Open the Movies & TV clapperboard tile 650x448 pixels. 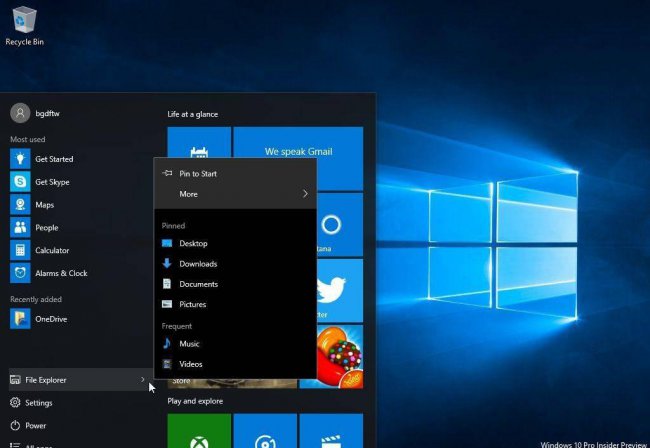331,431
